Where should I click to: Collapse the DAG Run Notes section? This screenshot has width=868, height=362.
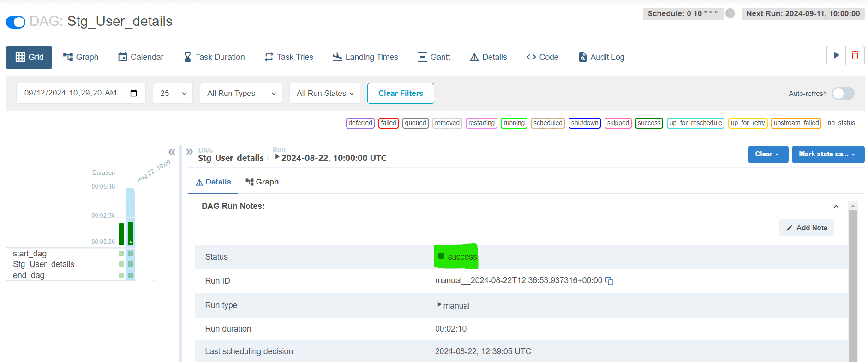click(836, 207)
